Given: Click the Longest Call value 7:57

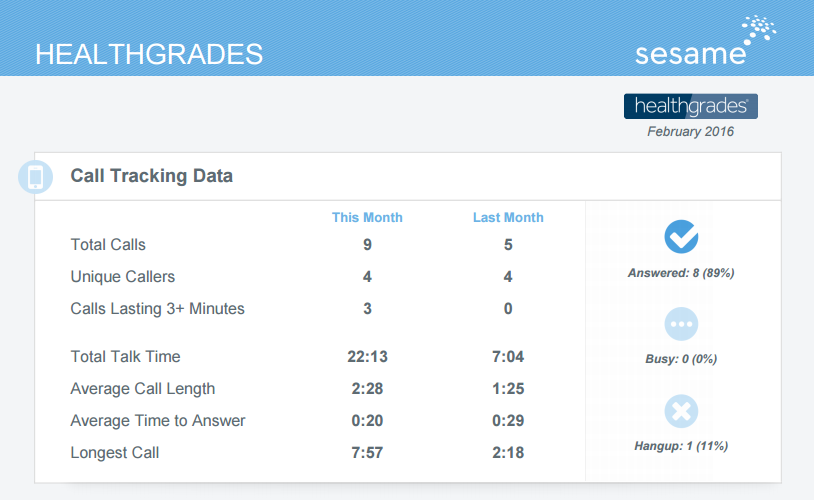Looking at the screenshot, I should pos(367,453).
